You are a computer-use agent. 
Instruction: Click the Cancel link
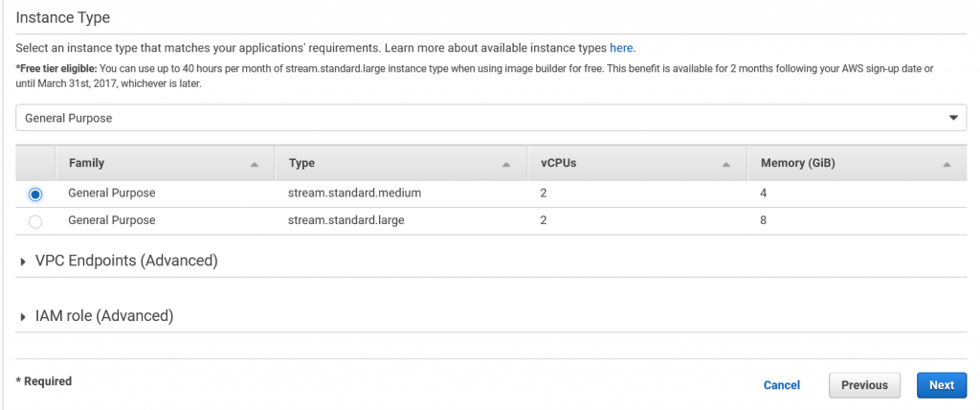point(781,385)
